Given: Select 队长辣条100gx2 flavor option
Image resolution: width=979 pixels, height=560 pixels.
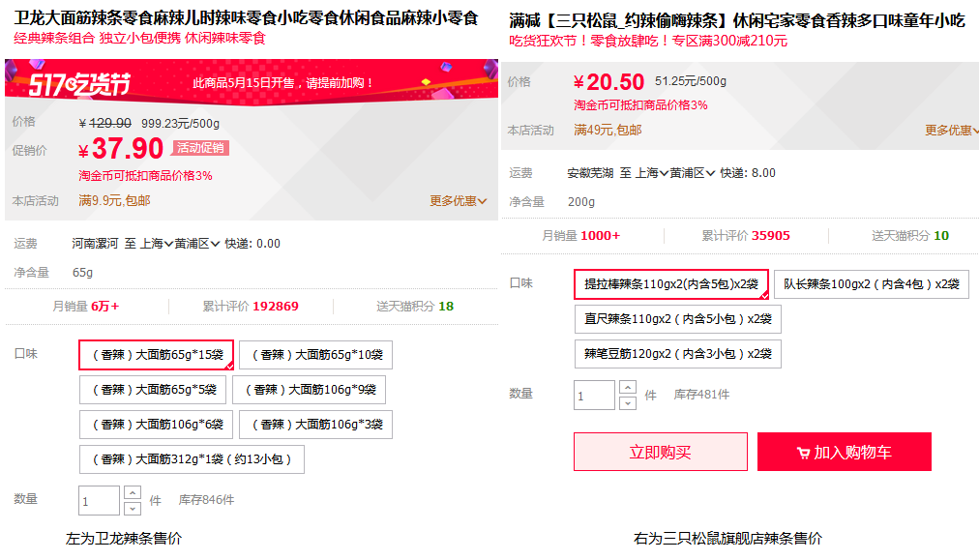Looking at the screenshot, I should (x=872, y=284).
